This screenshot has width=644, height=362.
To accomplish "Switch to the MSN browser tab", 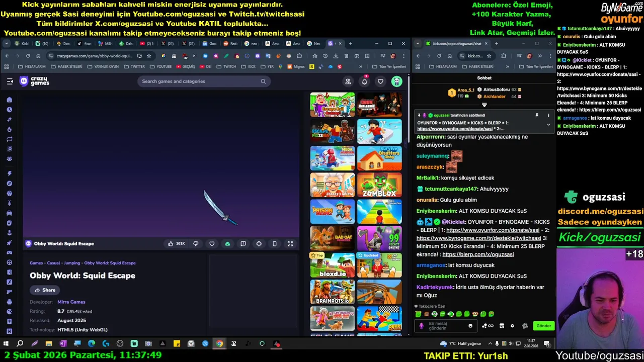I will (x=105, y=44).
